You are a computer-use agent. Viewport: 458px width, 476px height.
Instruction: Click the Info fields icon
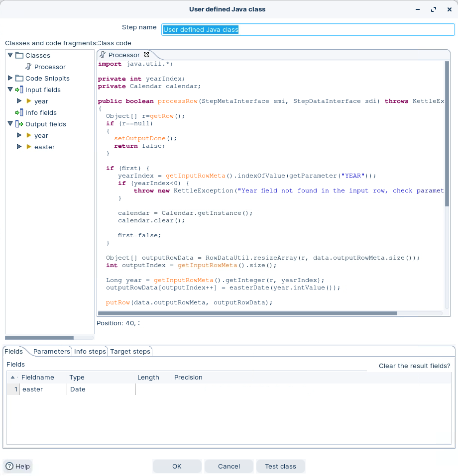[x=19, y=113]
